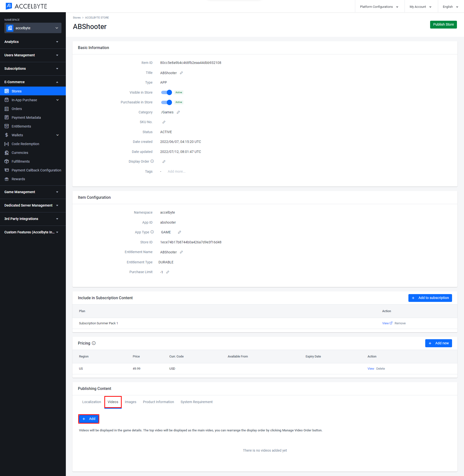Click the Code Redemption icon
This screenshot has height=476, width=464.
[7, 144]
